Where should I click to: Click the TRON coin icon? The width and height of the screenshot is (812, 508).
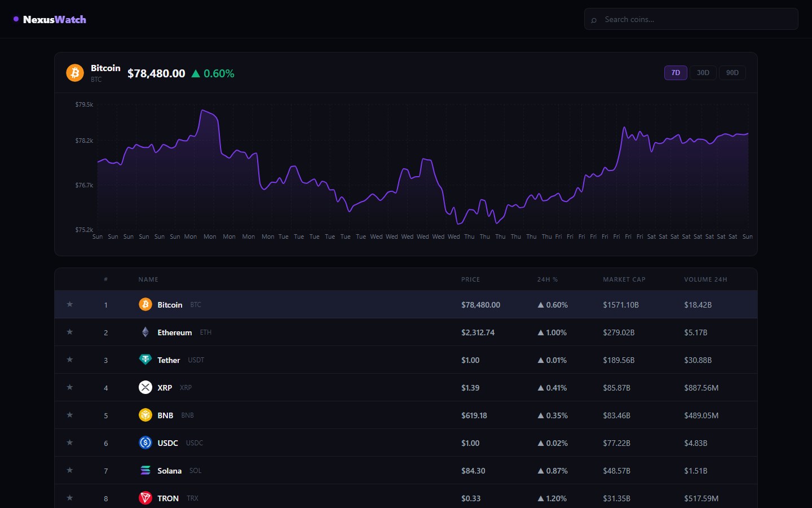click(x=145, y=498)
